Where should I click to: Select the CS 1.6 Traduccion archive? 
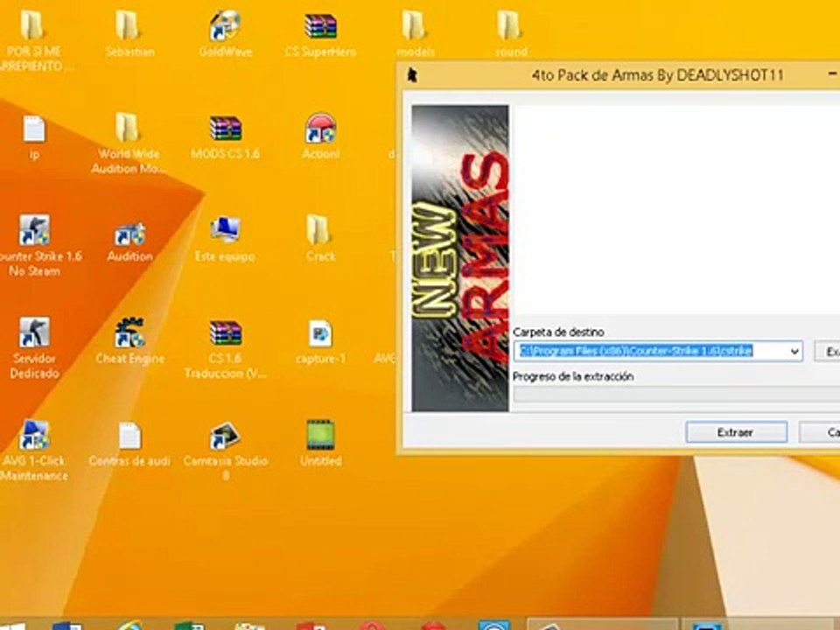click(x=225, y=349)
